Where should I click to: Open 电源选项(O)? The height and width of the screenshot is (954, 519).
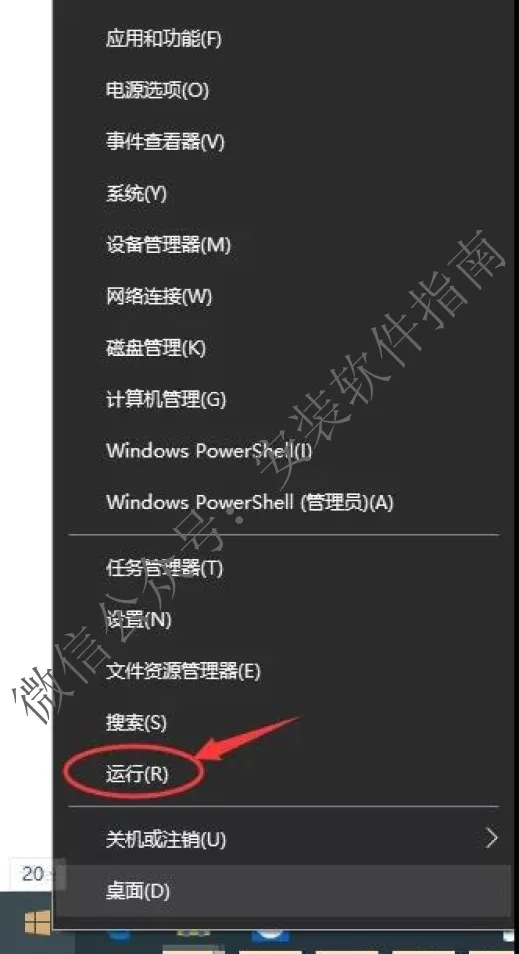click(x=157, y=91)
